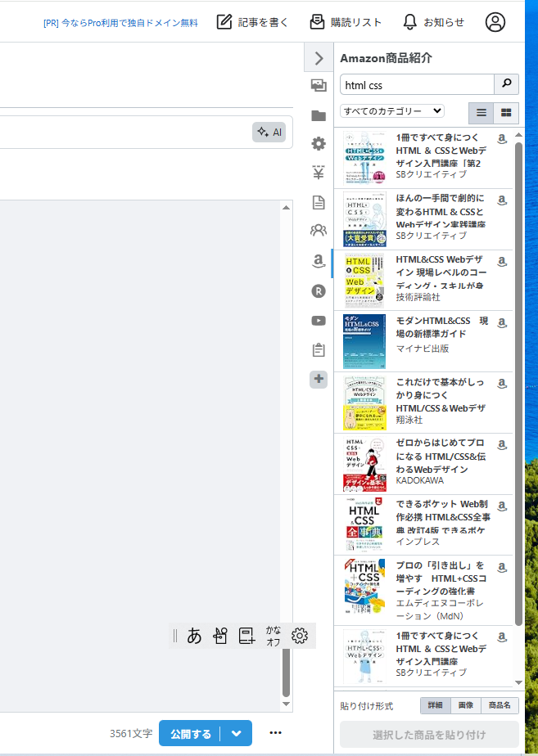Viewport: 538px width, 756px height.
Task: Select the product ゼロからはじめてプロになる
Action: pyautogui.click(x=423, y=464)
